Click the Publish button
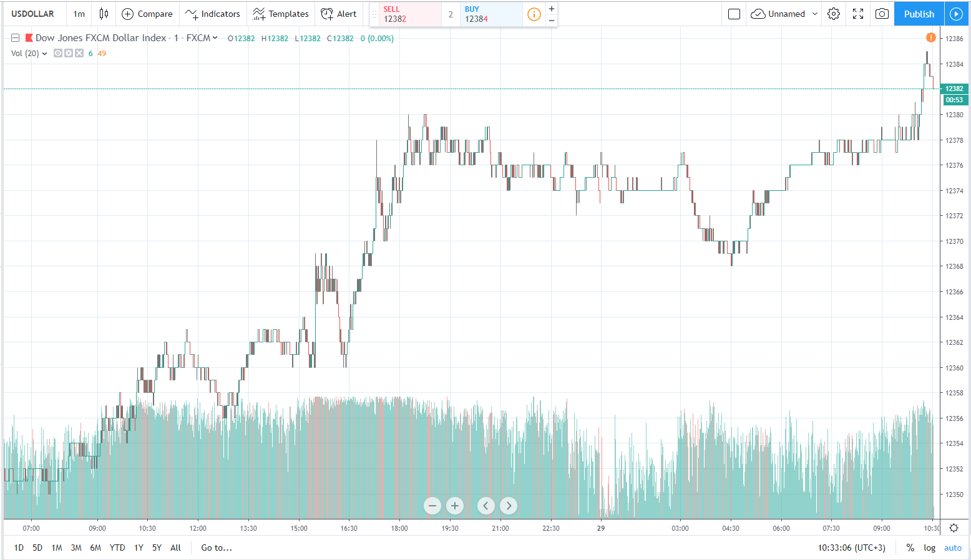The width and height of the screenshot is (971, 560). [x=919, y=14]
